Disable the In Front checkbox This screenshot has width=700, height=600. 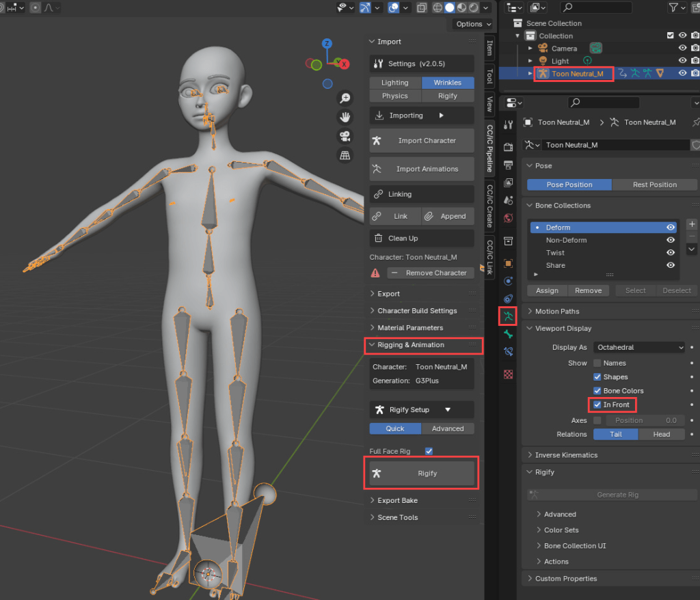(x=597, y=405)
